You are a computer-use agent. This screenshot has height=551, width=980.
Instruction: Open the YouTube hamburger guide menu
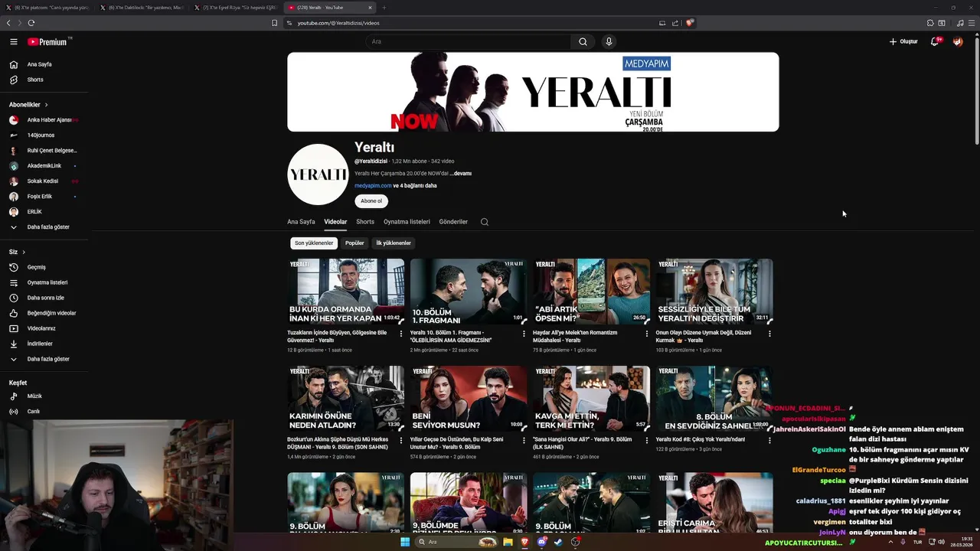[14, 42]
